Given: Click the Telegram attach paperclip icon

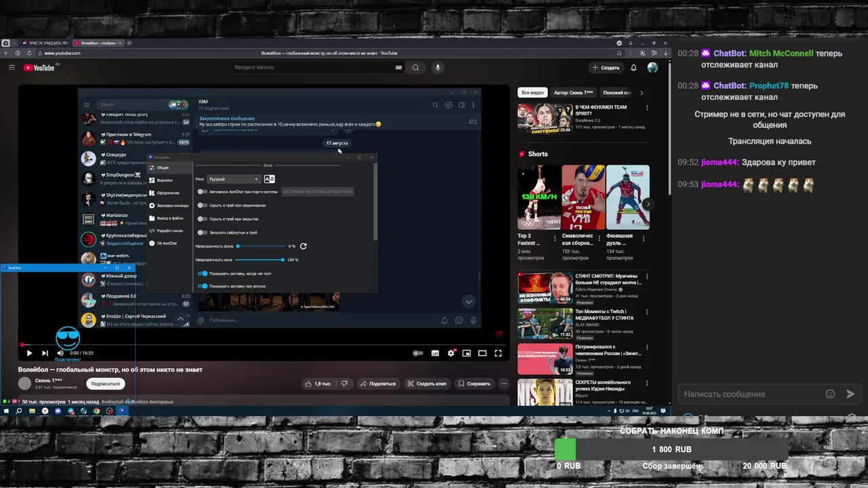Looking at the screenshot, I should coord(201,321).
